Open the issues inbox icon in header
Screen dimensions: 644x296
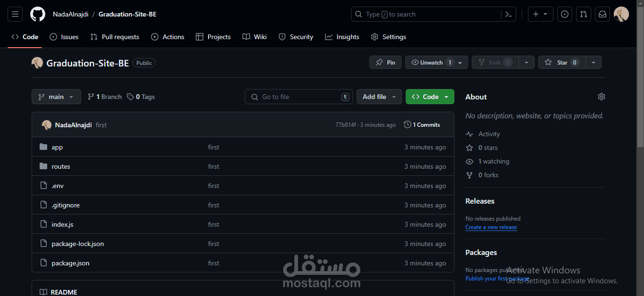click(x=565, y=14)
